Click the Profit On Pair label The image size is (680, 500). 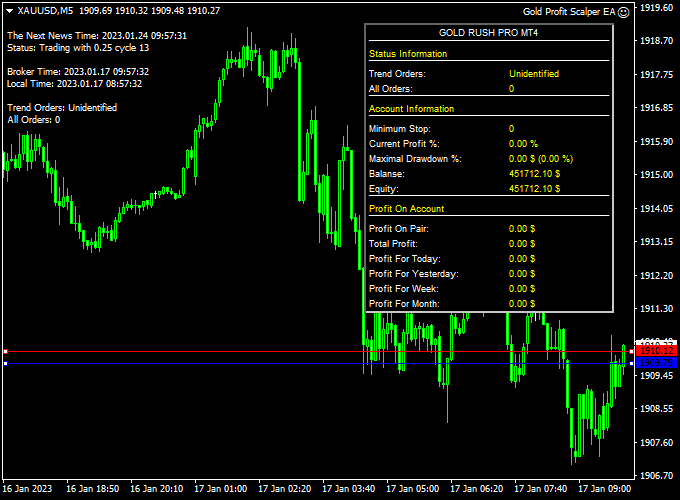399,229
